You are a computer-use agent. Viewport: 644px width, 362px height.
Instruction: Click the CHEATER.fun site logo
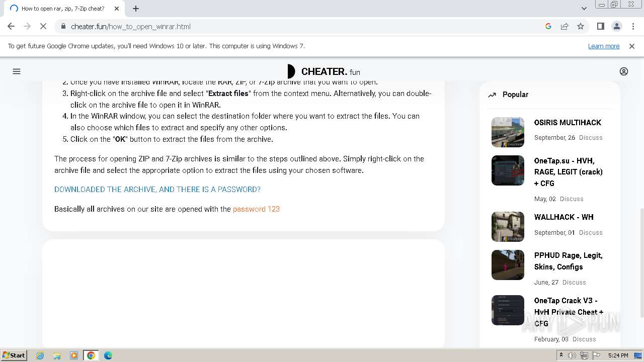click(x=323, y=71)
